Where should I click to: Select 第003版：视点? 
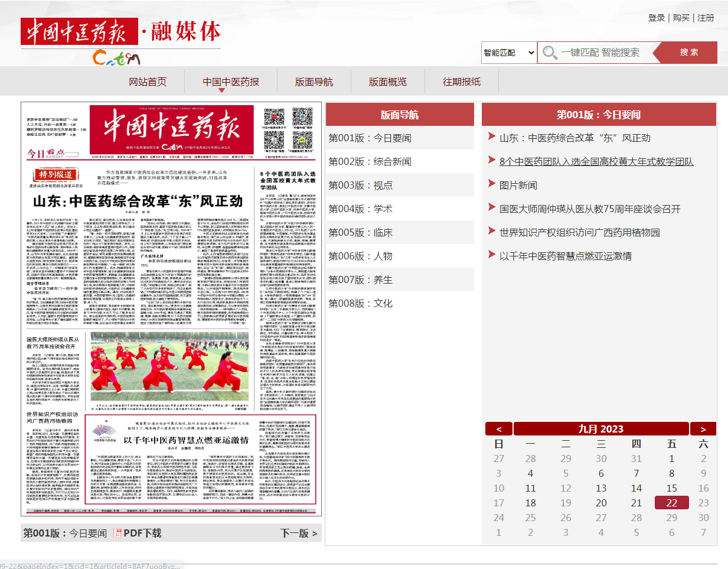(x=361, y=185)
